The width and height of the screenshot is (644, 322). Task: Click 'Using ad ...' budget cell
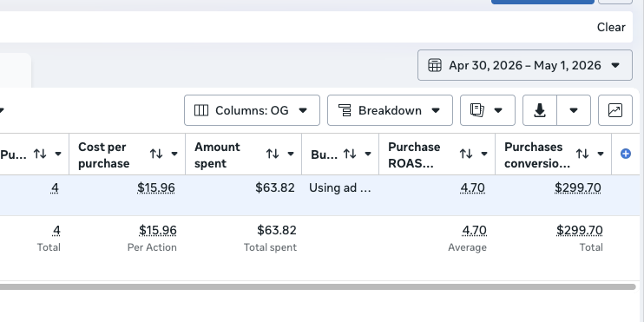click(x=340, y=188)
